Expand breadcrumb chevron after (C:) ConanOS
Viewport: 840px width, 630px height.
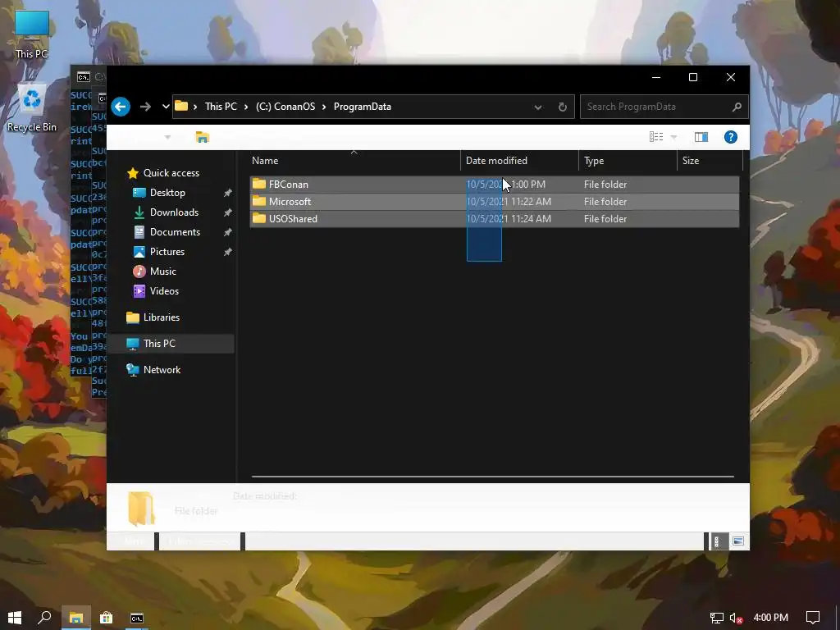pyautogui.click(x=324, y=107)
